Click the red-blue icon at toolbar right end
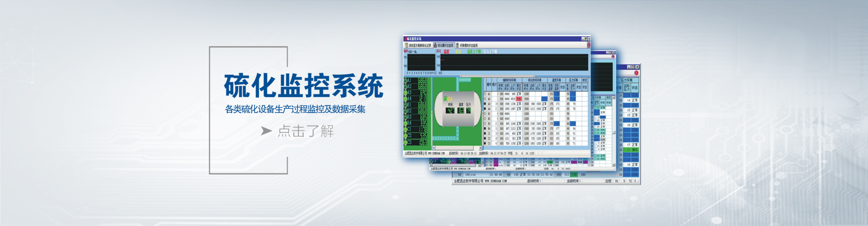This screenshot has height=226, width=868. (x=589, y=45)
